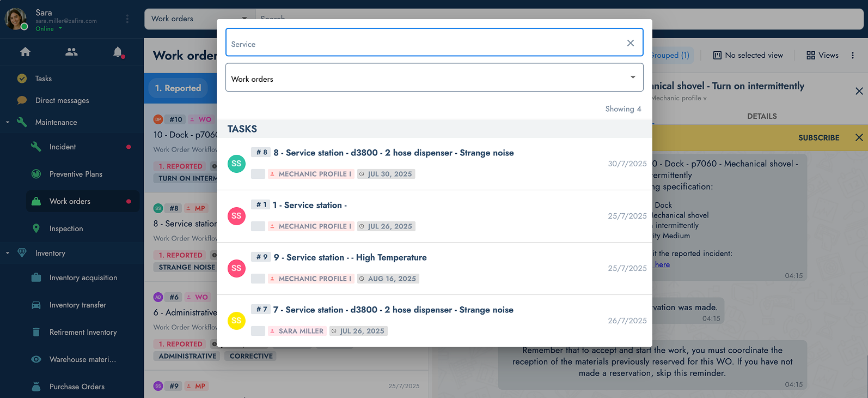Image resolution: width=868 pixels, height=398 pixels.
Task: Collapse the Maintenance section
Action: pos(8,122)
